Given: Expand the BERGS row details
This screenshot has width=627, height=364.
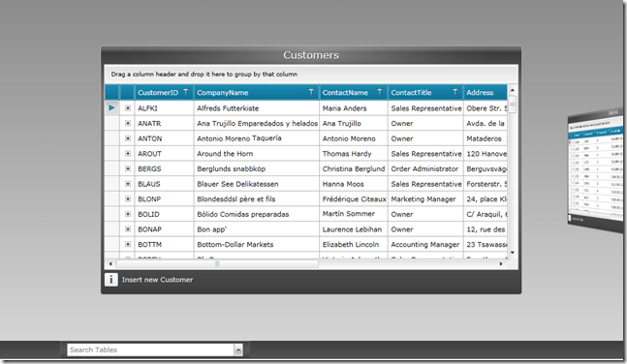Looking at the screenshot, I should (128, 168).
